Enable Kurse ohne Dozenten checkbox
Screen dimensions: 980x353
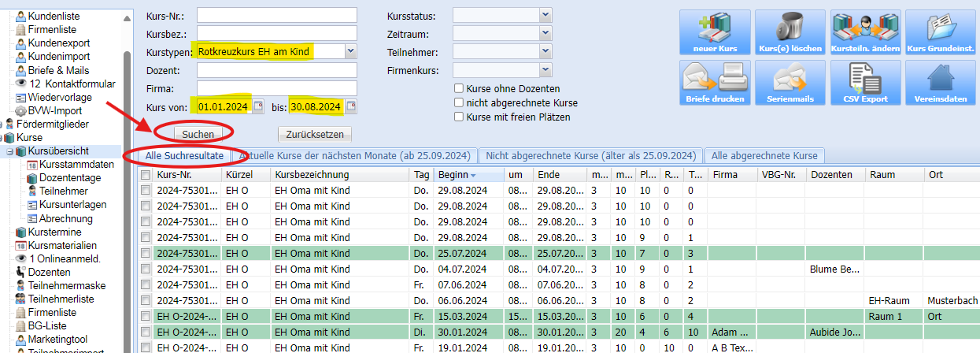point(459,89)
